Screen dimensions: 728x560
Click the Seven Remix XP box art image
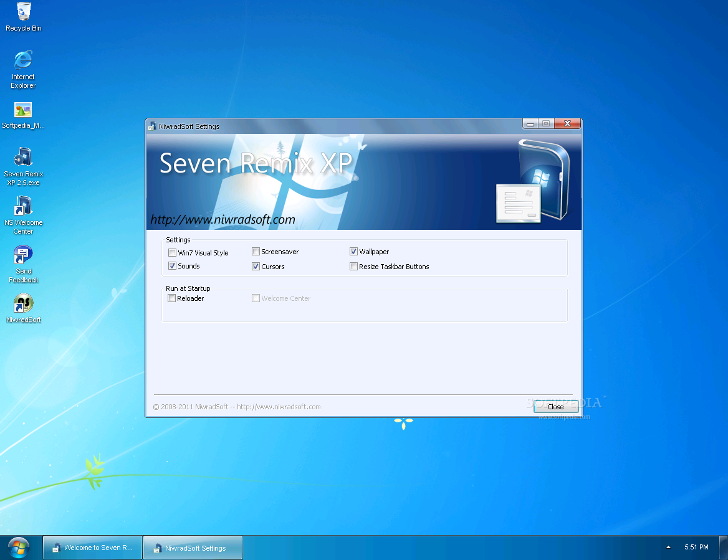click(533, 181)
